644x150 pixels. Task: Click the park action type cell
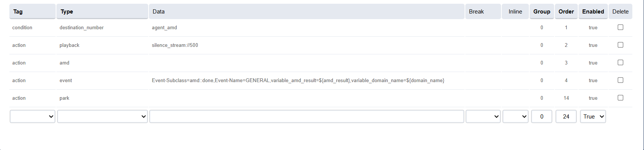(x=64, y=98)
